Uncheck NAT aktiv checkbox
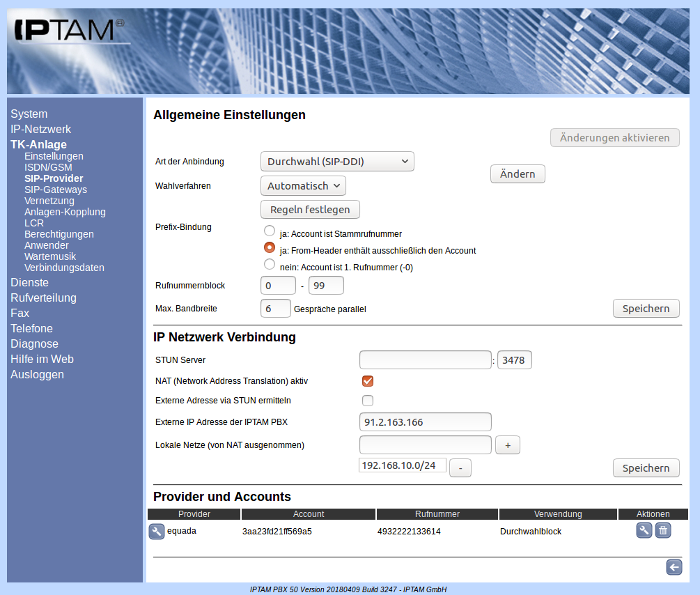 368,381
